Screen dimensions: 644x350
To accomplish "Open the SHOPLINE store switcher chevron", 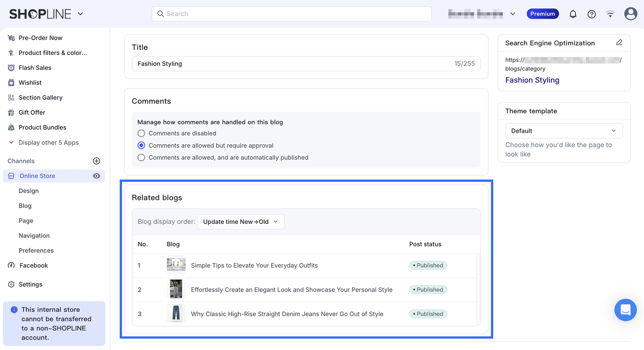I will [80, 14].
